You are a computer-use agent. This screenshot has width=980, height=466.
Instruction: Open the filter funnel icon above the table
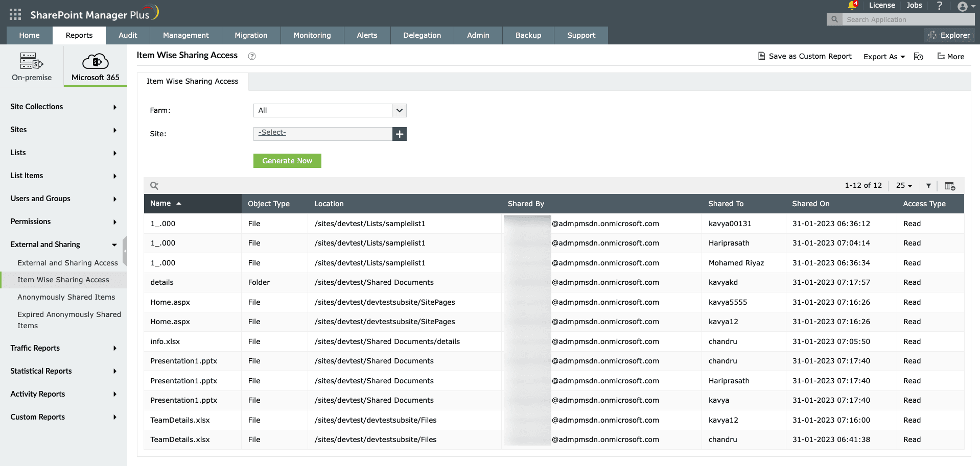928,186
